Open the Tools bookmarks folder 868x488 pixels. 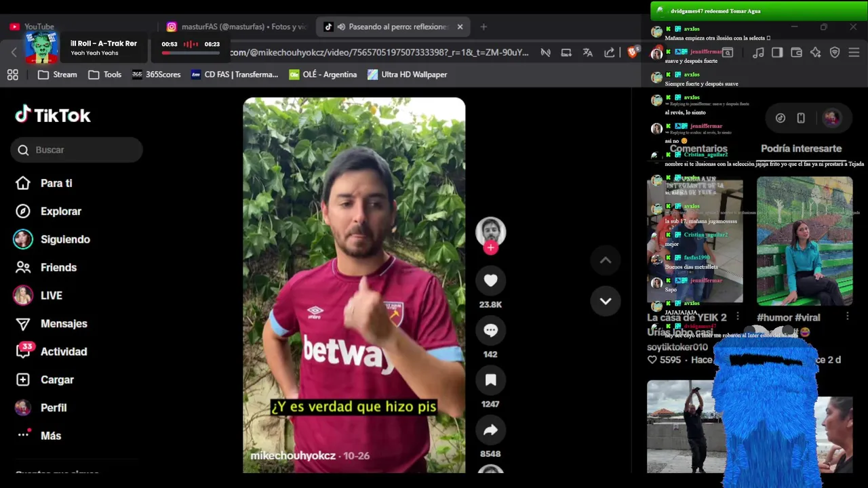pos(105,75)
